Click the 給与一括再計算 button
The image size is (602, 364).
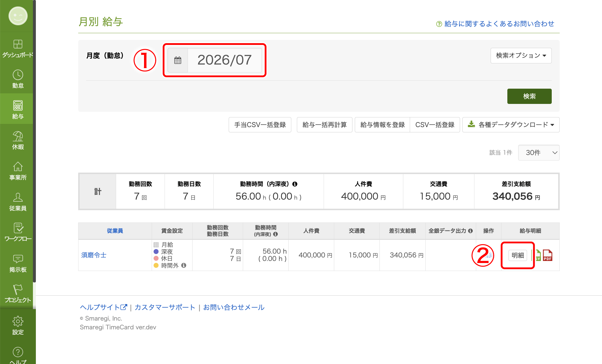tap(325, 125)
